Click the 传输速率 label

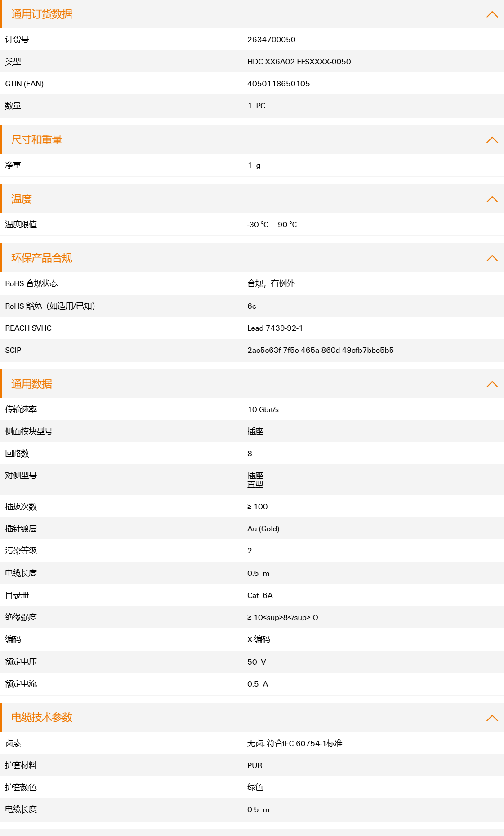tap(21, 409)
